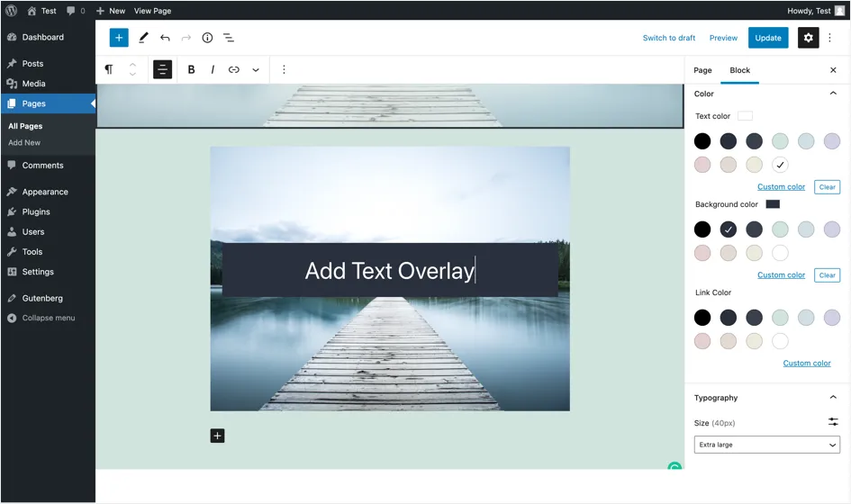Click Custom color under Background color

781,275
